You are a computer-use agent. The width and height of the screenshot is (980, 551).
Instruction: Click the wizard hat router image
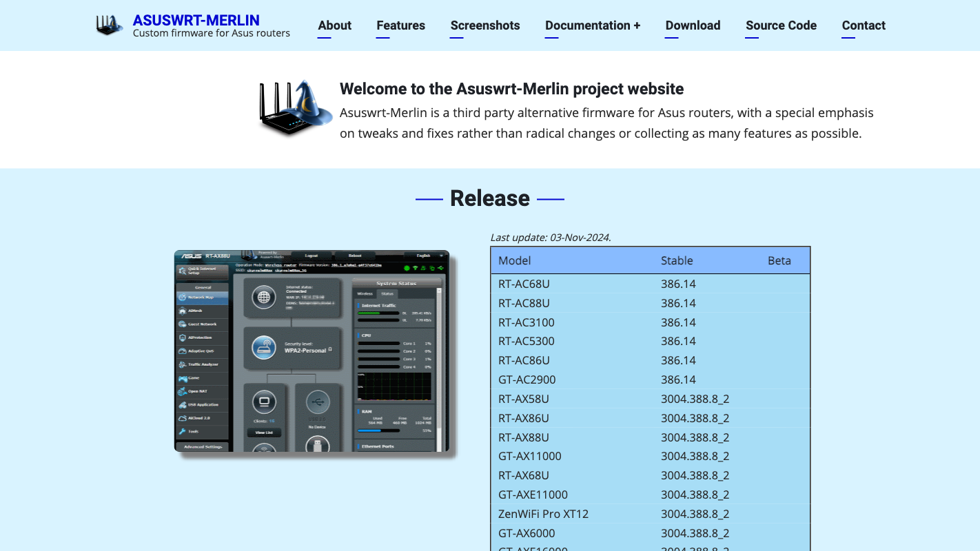[x=295, y=109]
